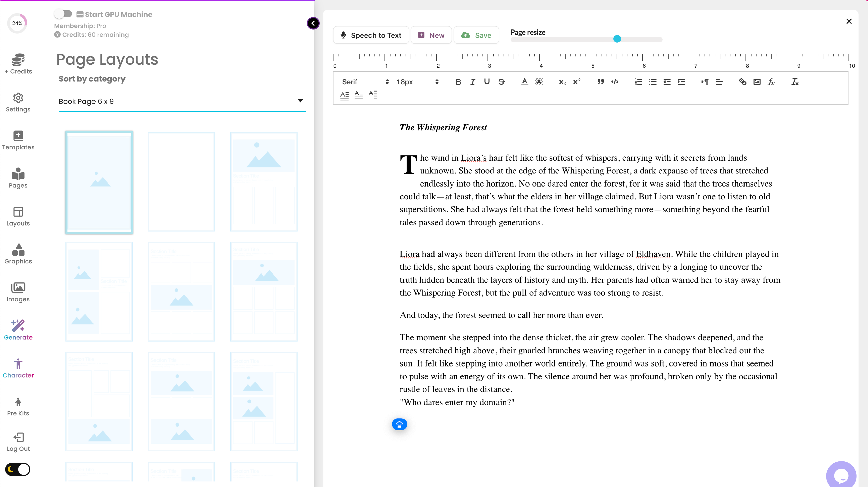Create a new document with New
The image size is (868, 487).
coord(431,35)
